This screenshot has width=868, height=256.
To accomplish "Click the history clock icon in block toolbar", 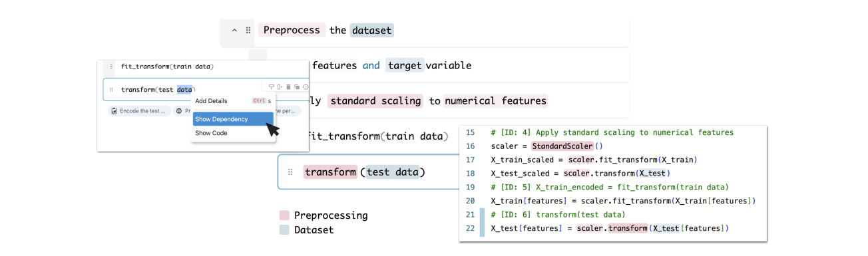I will (x=306, y=86).
